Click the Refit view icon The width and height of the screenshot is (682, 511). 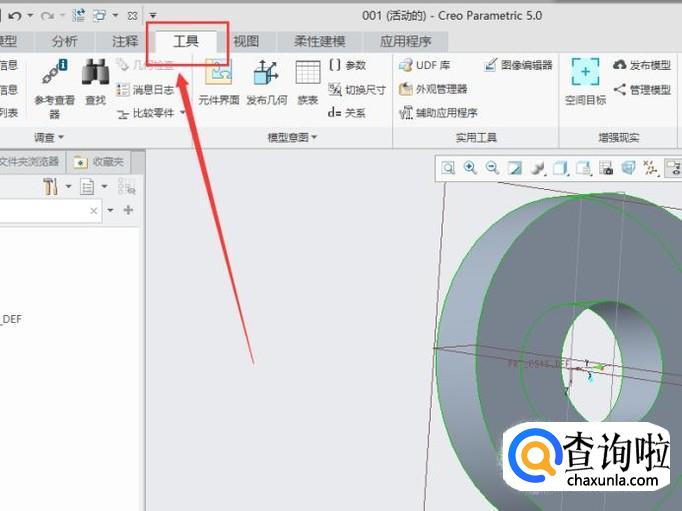tap(448, 168)
